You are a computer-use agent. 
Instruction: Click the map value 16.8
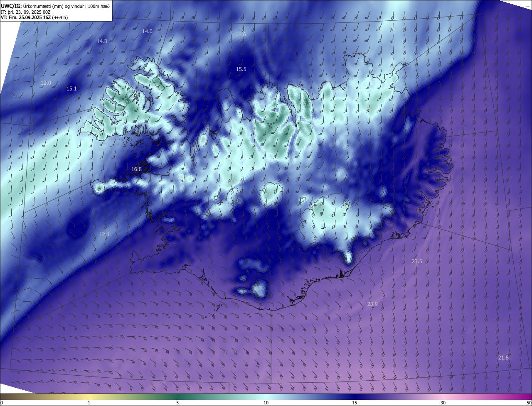(136, 169)
